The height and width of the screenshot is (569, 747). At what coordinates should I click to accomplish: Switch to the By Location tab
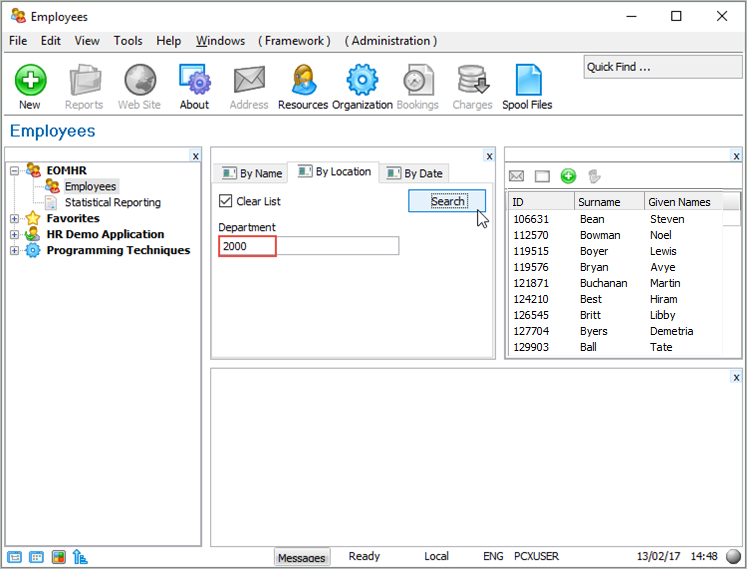tap(334, 172)
